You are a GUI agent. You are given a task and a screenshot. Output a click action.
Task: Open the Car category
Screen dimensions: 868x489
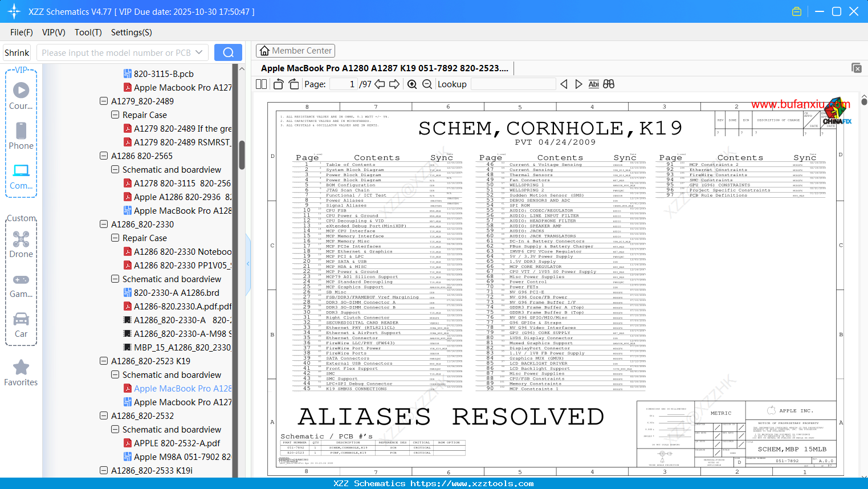coord(21,325)
